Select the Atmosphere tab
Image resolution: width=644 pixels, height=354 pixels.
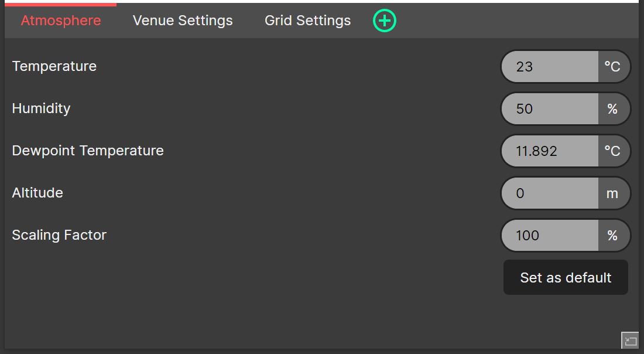point(61,21)
